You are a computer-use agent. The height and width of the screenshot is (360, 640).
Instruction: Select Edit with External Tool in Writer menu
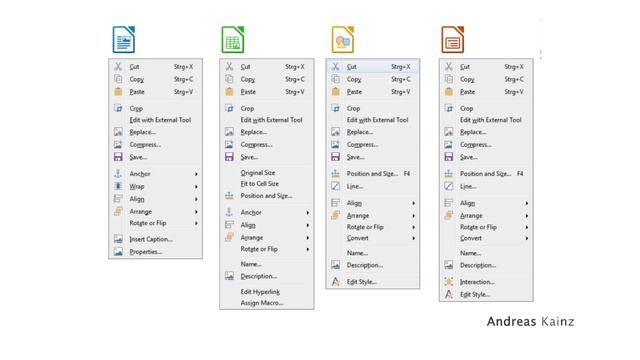[x=160, y=120]
